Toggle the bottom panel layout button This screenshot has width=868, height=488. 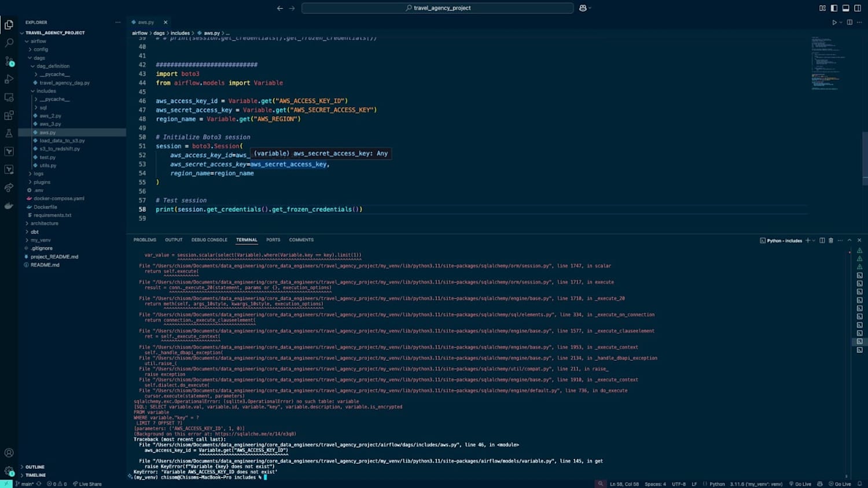tap(845, 8)
